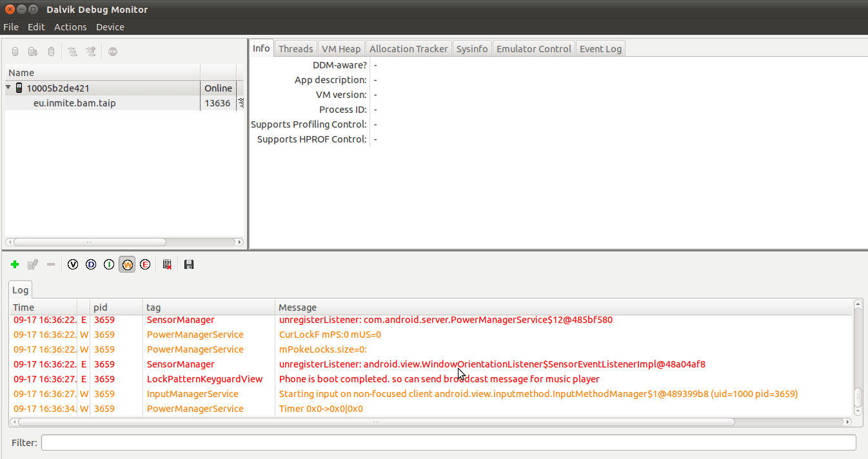Open the Edit menu
This screenshot has width=868, height=459.
[x=36, y=27]
